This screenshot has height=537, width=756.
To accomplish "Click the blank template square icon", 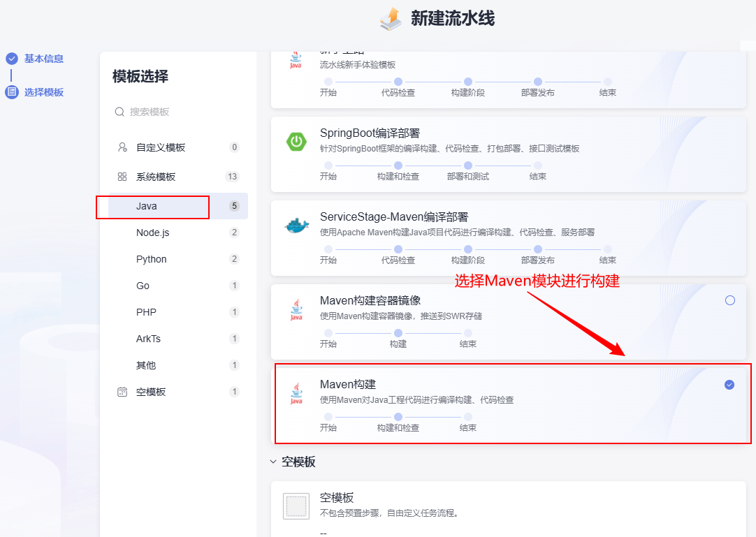I will [296, 506].
